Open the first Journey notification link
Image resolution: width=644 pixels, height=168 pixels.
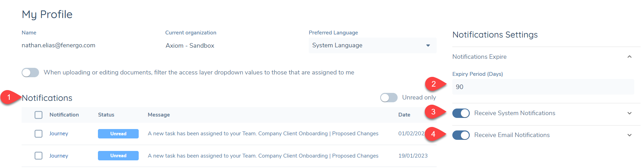(x=59, y=134)
